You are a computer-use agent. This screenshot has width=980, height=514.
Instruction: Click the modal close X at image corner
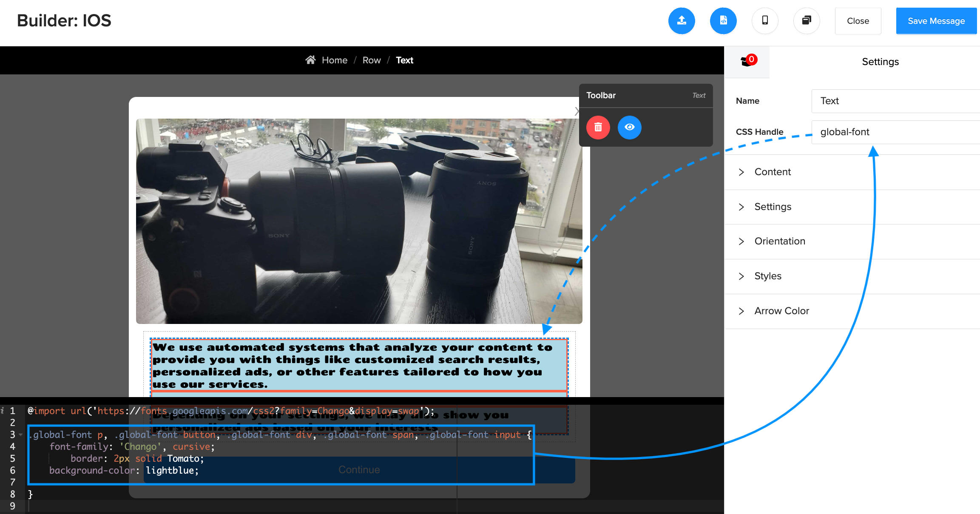point(577,111)
